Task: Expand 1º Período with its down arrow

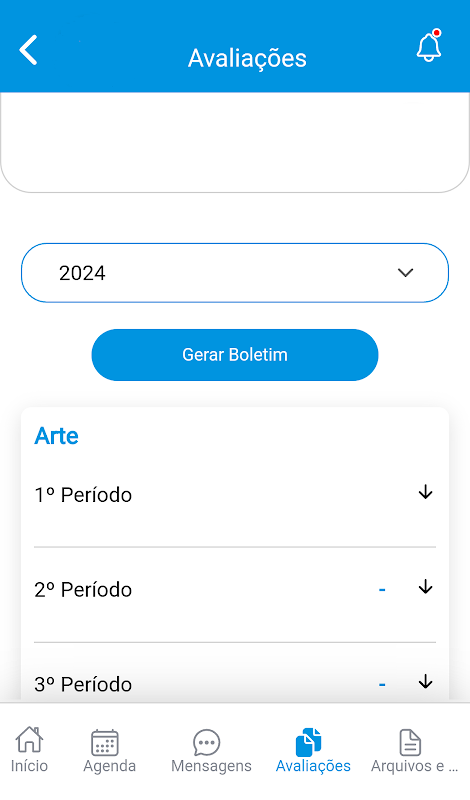Action: click(x=426, y=492)
